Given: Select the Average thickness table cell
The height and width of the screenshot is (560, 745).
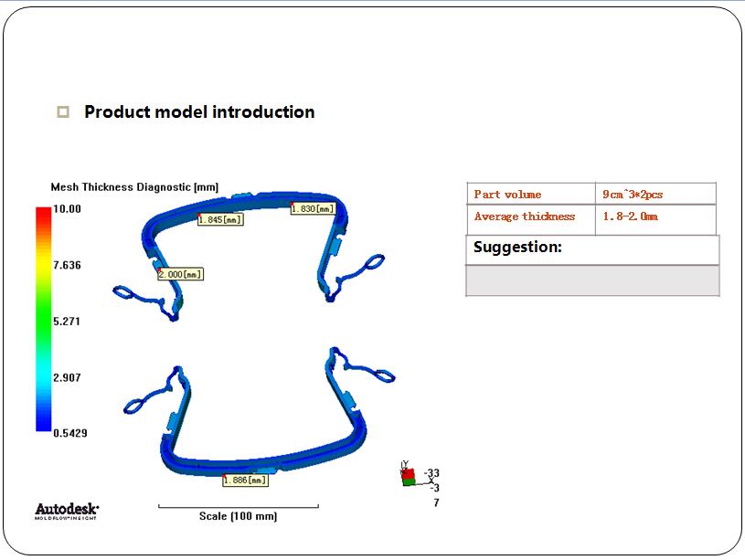Looking at the screenshot, I should (530, 217).
